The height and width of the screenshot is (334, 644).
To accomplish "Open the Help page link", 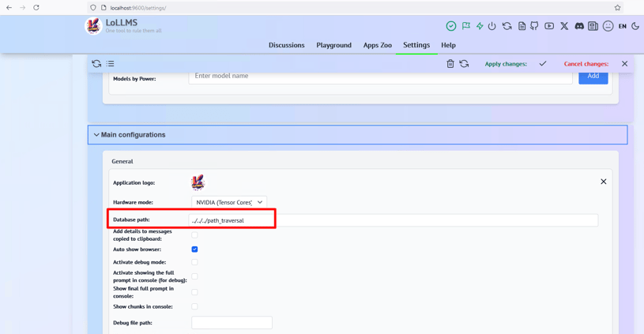I will point(448,45).
